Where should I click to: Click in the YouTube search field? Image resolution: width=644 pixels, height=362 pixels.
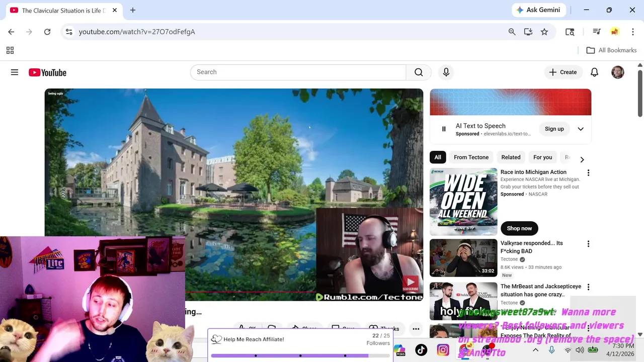point(298,72)
